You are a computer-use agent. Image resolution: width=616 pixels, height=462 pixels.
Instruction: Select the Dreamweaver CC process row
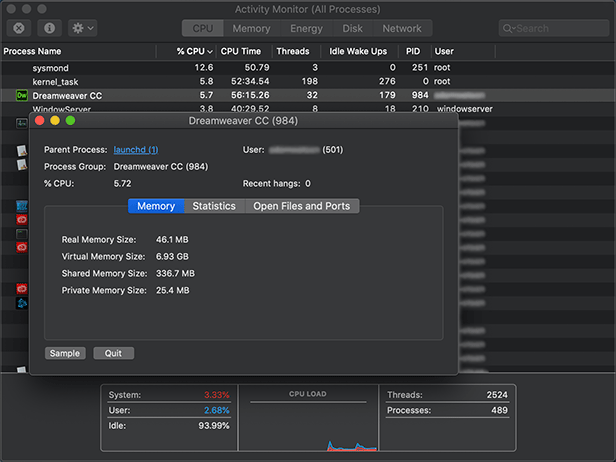point(308,95)
